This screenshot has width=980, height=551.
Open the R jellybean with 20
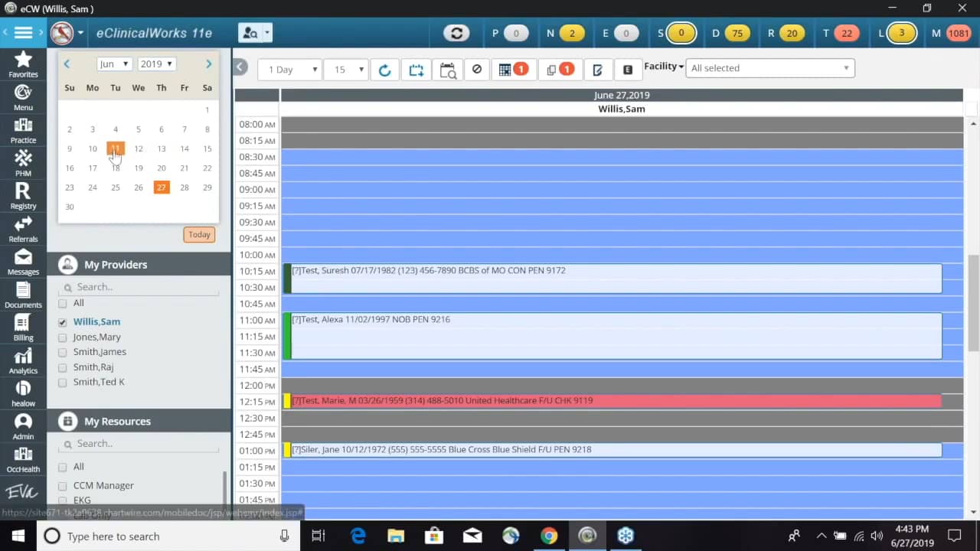click(792, 34)
